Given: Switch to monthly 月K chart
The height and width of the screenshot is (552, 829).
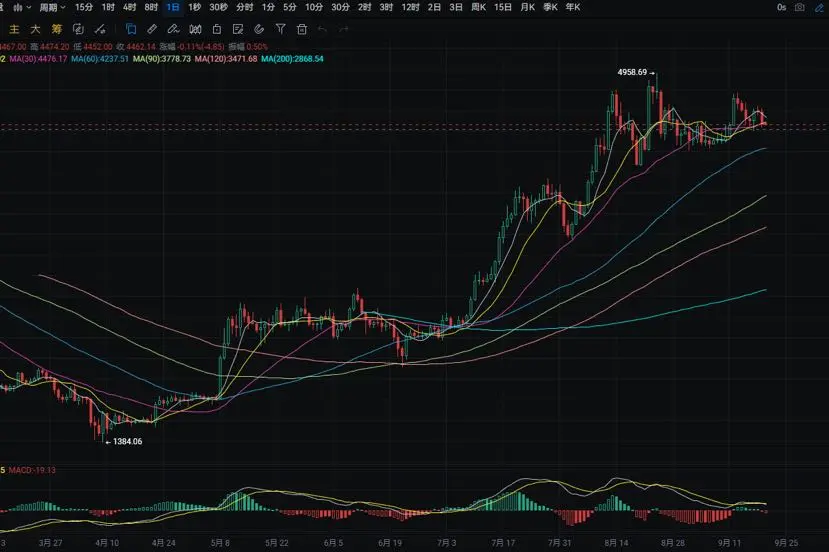Looking at the screenshot, I should (527, 7).
